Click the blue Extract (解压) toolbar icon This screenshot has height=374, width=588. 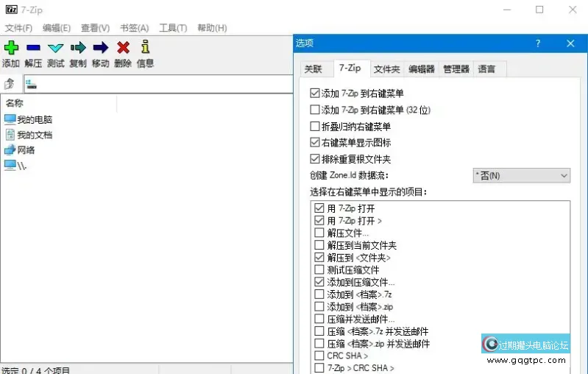click(33, 48)
